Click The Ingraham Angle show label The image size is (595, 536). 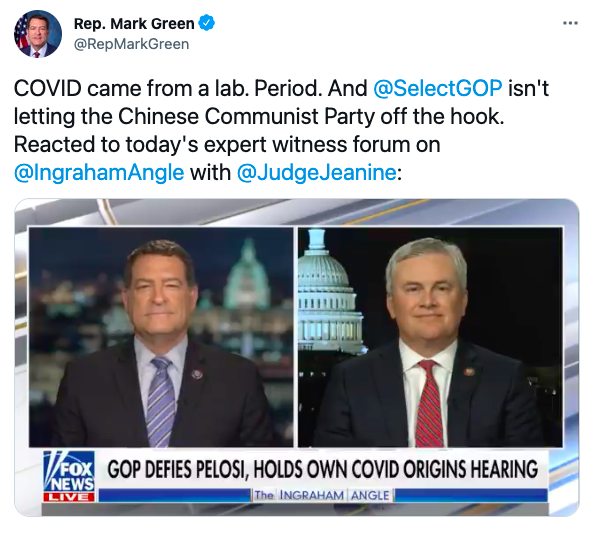coord(322,495)
